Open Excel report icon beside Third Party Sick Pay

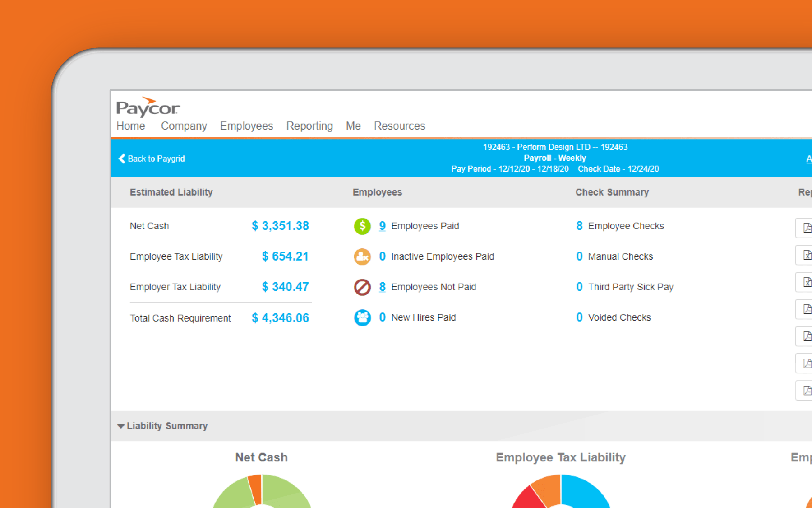(x=804, y=282)
